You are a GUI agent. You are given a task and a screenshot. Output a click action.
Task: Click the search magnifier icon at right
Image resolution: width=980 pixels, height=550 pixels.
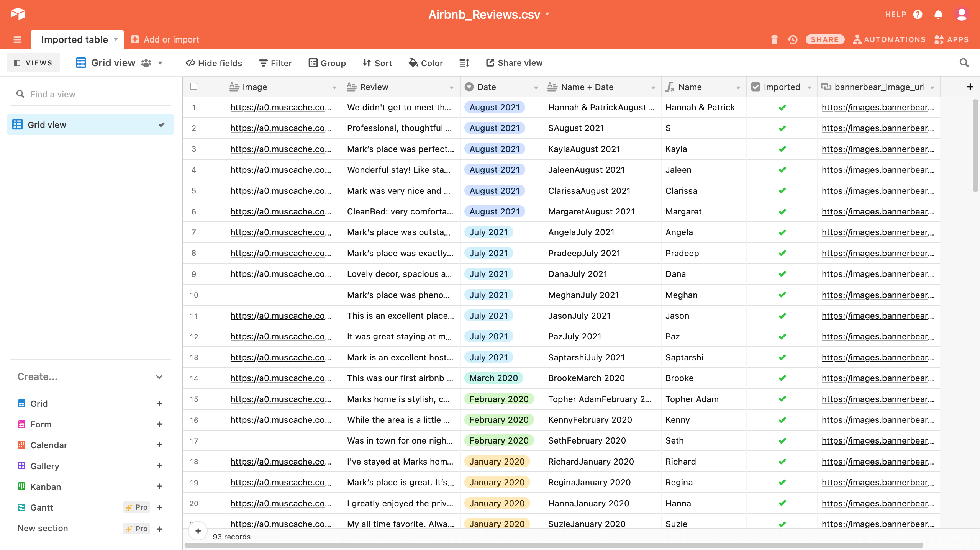(964, 63)
